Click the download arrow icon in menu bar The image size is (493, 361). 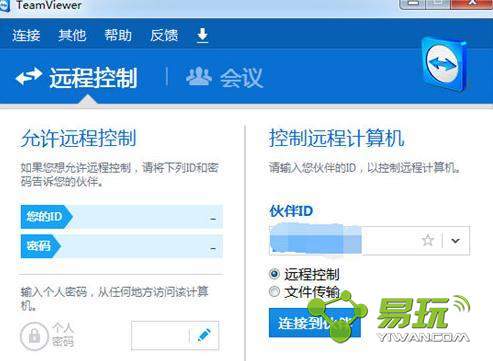point(202,35)
